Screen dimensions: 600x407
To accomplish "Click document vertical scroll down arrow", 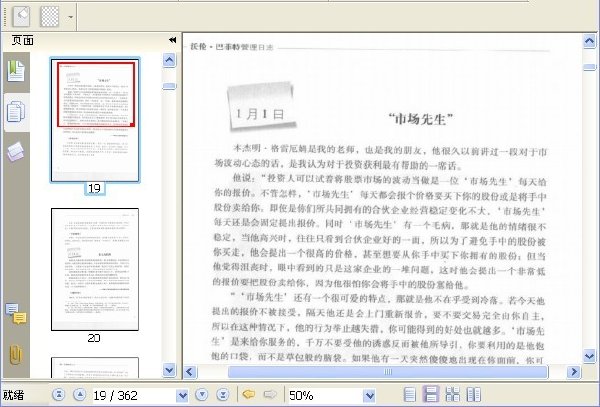I will [x=589, y=356].
